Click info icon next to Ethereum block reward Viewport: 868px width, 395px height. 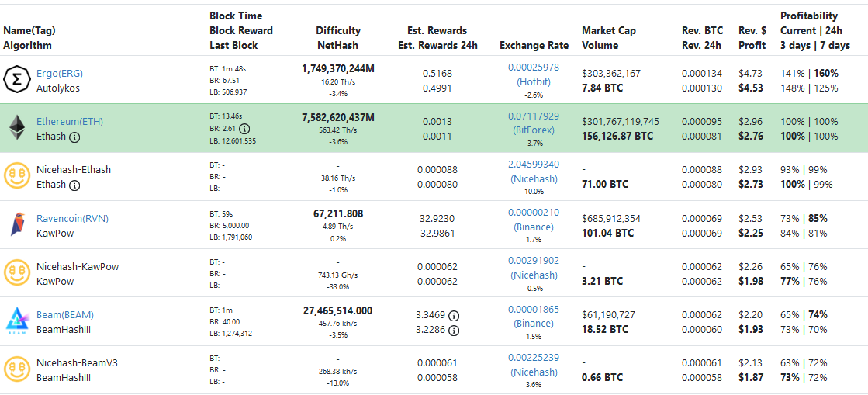click(x=244, y=128)
